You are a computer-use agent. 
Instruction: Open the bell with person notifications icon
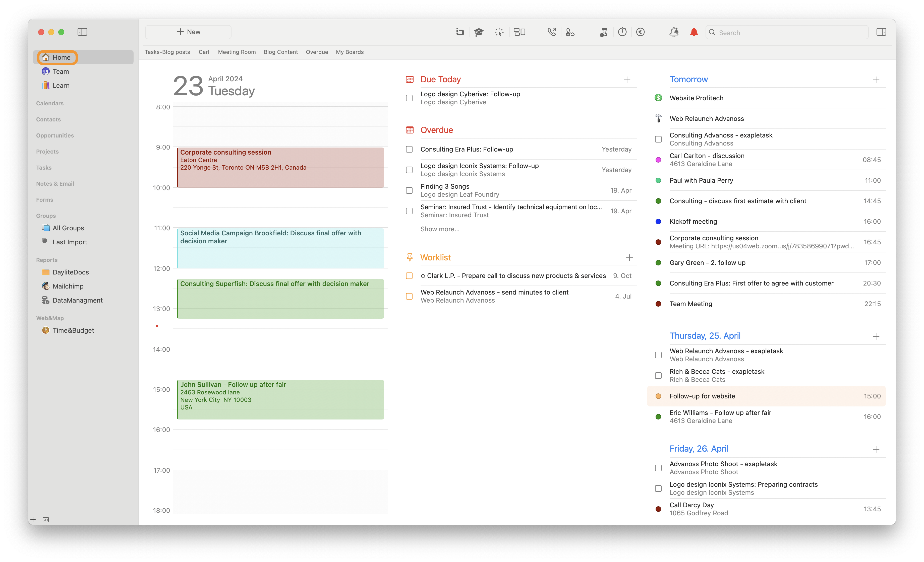point(674,32)
